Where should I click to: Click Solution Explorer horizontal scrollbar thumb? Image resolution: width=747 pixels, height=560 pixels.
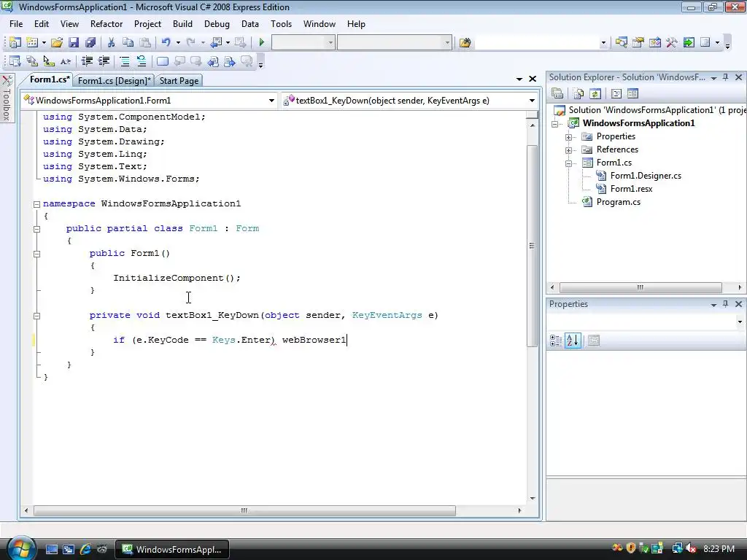[x=640, y=287]
